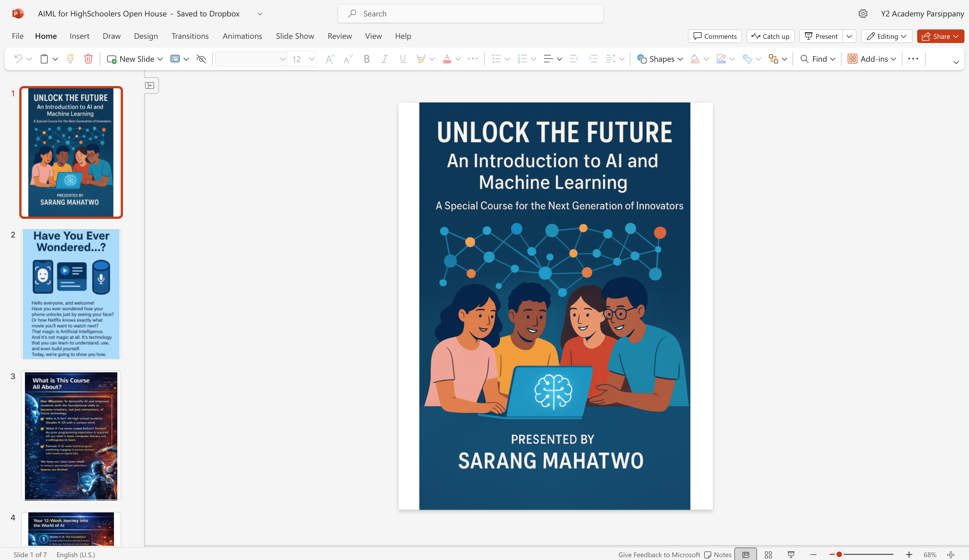This screenshot has width=969, height=560.
Task: Click the Share button
Action: (x=940, y=36)
